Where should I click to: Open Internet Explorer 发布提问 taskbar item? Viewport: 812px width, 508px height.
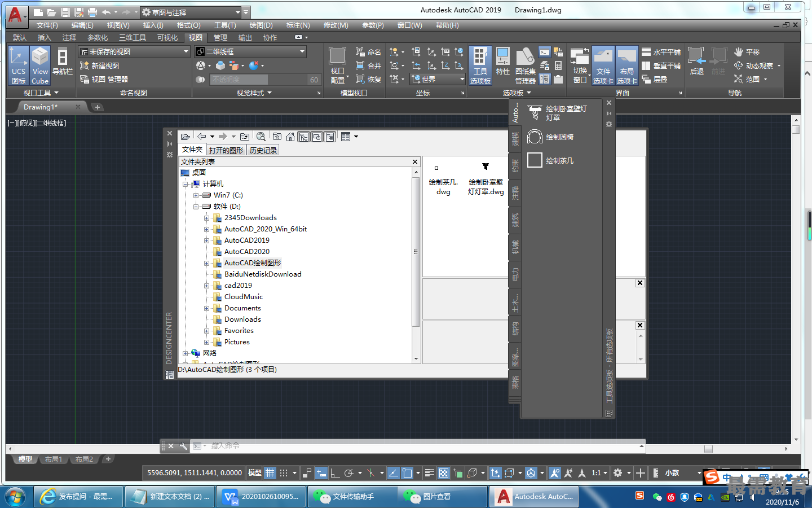(x=78, y=497)
